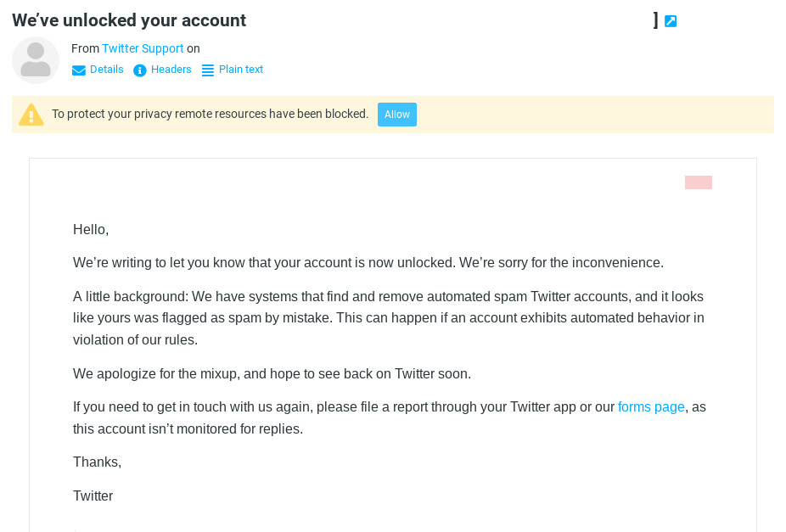
Task: Click the privacy remote resources warning text
Action: [211, 115]
